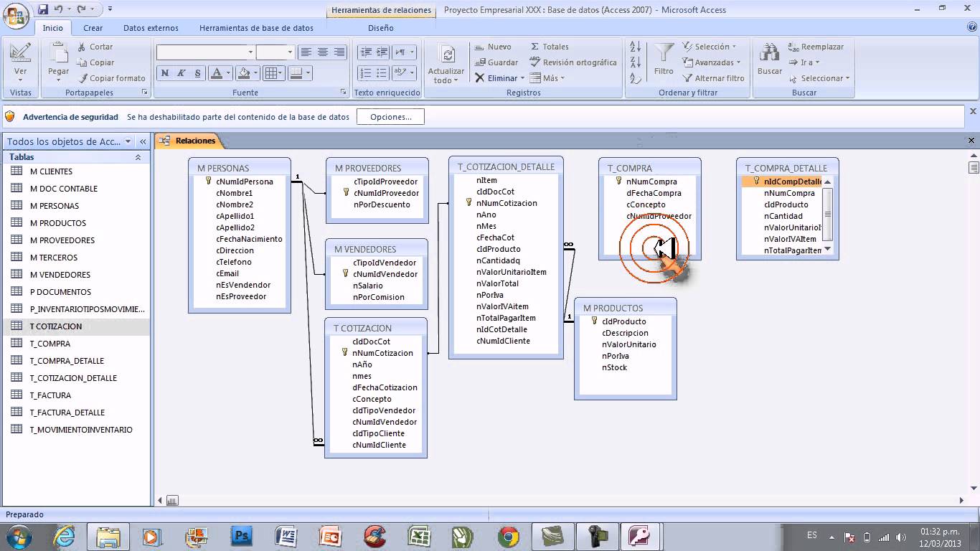The image size is (980, 551).
Task: Switch to the Crear ribbon tab
Action: click(93, 28)
